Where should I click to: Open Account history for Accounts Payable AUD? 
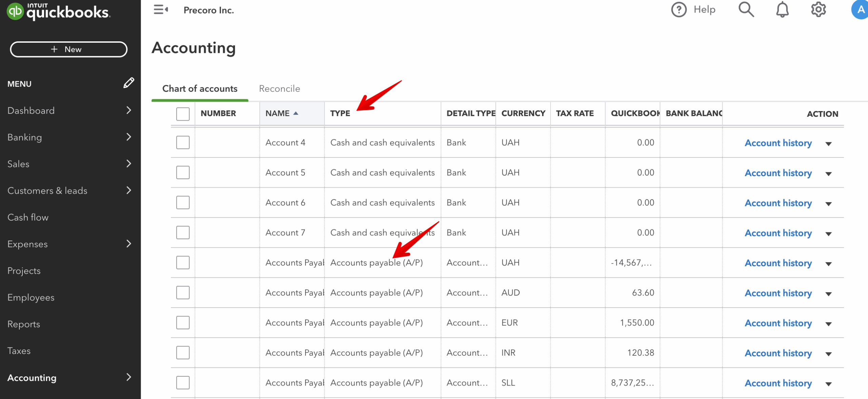[x=778, y=293]
